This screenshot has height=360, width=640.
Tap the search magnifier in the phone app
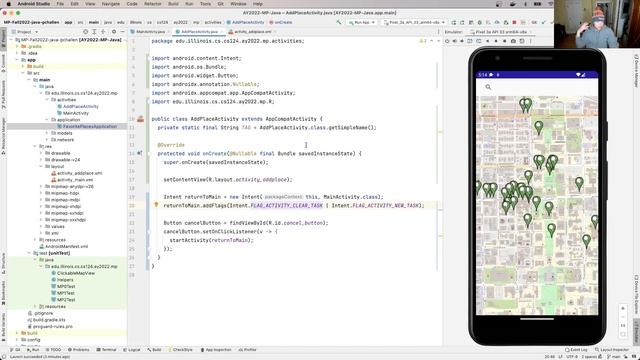pos(488,87)
